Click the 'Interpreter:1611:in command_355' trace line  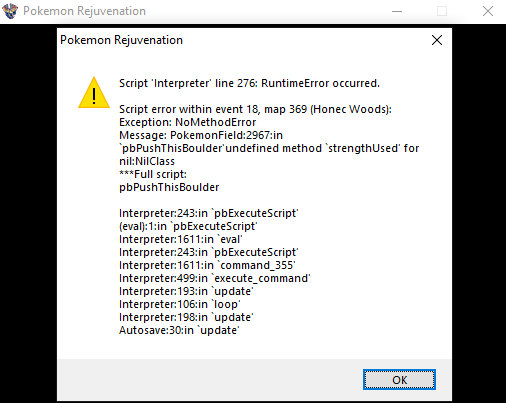[x=207, y=265]
